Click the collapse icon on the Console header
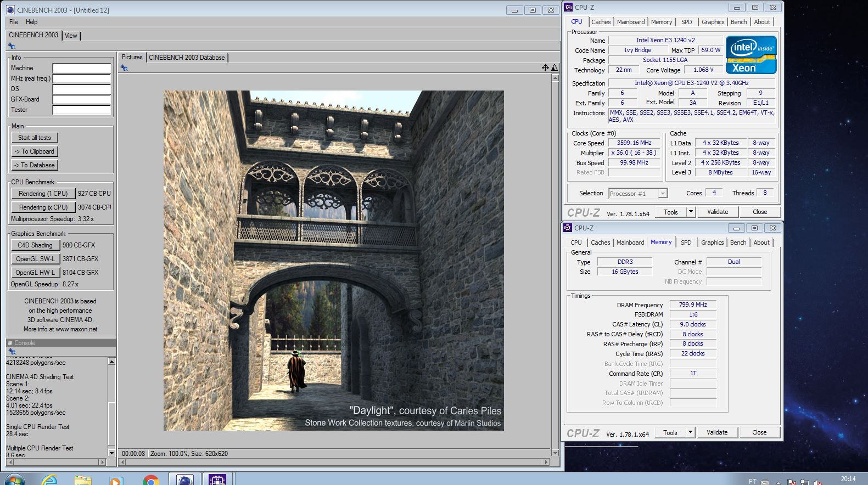 click(x=10, y=343)
